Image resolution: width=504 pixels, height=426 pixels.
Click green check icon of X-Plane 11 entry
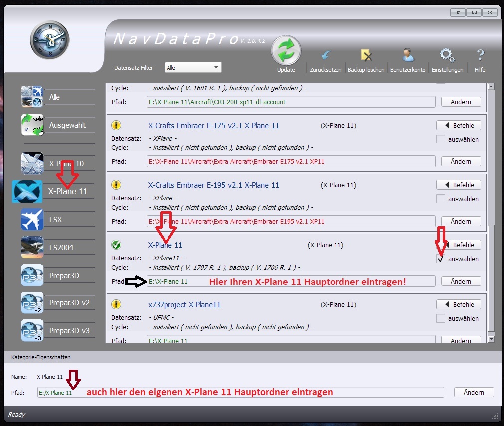[x=116, y=245]
